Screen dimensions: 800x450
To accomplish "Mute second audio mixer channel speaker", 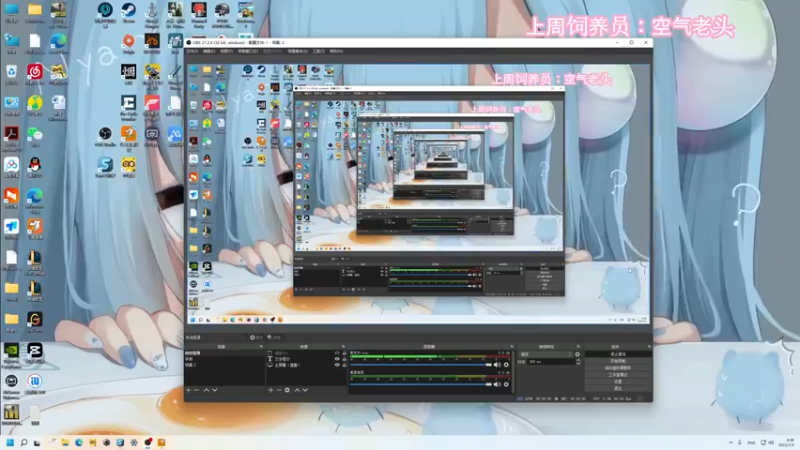I will [497, 384].
